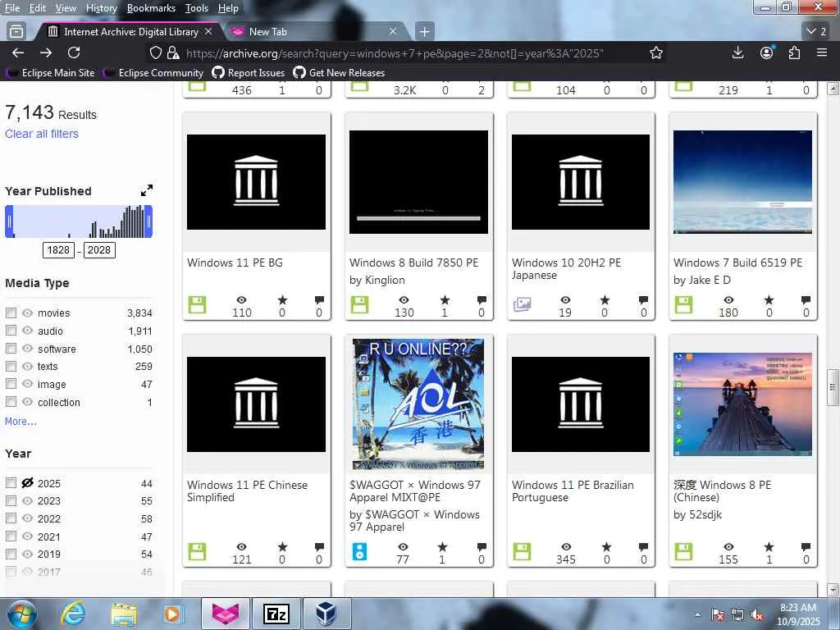The height and width of the screenshot is (630, 840).
Task: Open Windows Explorer folder in the taskbar
Action: pos(125,614)
